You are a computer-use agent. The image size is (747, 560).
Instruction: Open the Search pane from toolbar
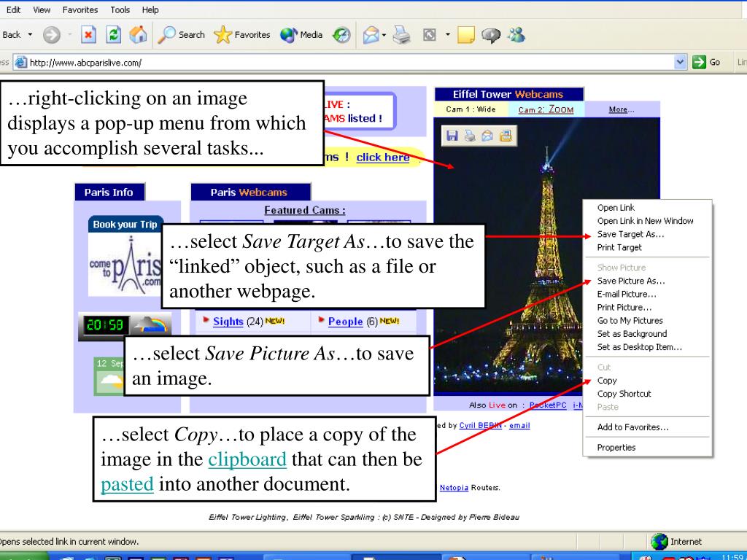point(181,35)
